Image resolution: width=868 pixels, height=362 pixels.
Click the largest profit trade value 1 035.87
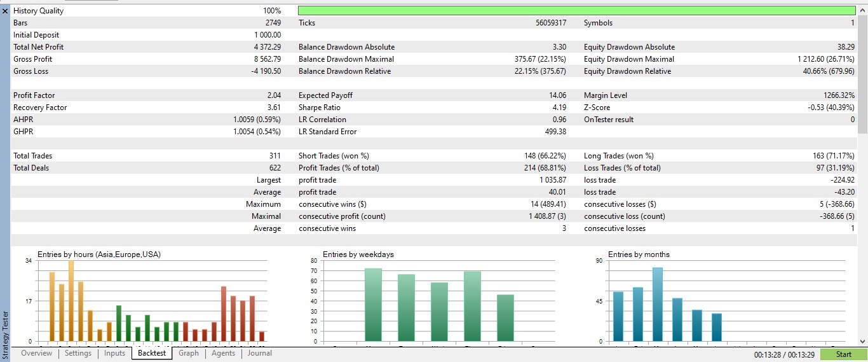(x=552, y=180)
